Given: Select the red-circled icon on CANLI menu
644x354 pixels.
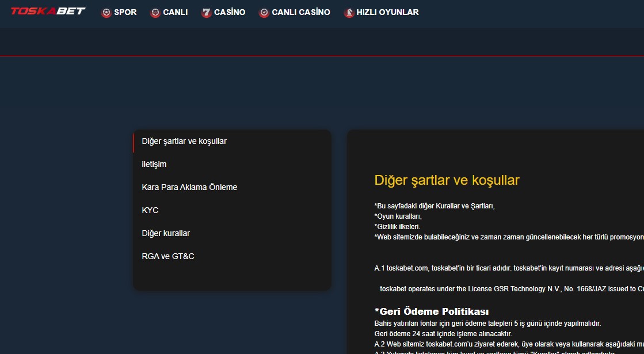Looking at the screenshot, I should tap(154, 12).
